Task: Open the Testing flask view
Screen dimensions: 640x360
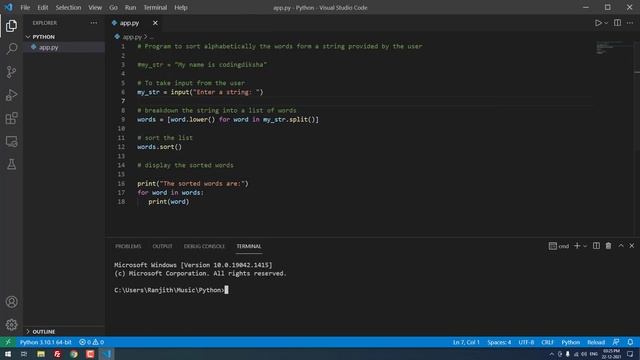Action: click(11, 164)
